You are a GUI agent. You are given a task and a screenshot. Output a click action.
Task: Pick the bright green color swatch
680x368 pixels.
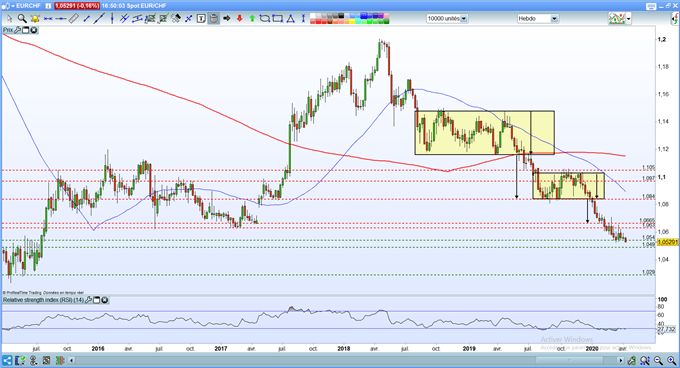(x=369, y=22)
